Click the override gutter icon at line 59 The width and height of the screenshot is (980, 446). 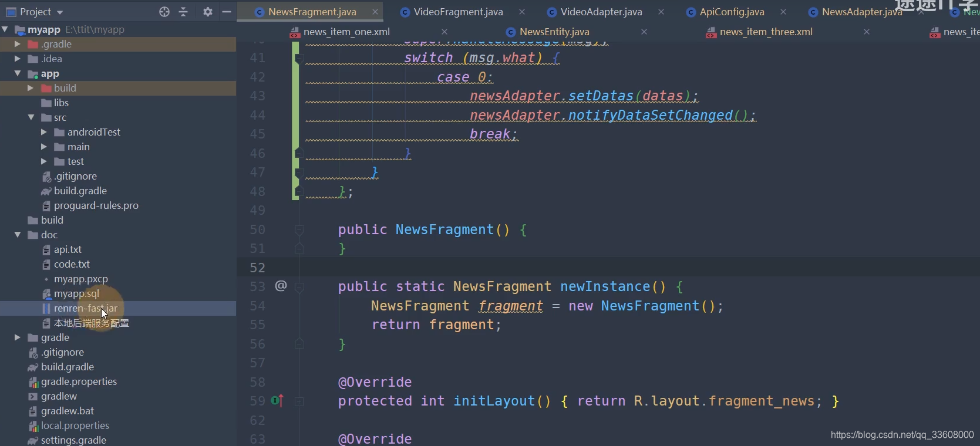coord(277,401)
